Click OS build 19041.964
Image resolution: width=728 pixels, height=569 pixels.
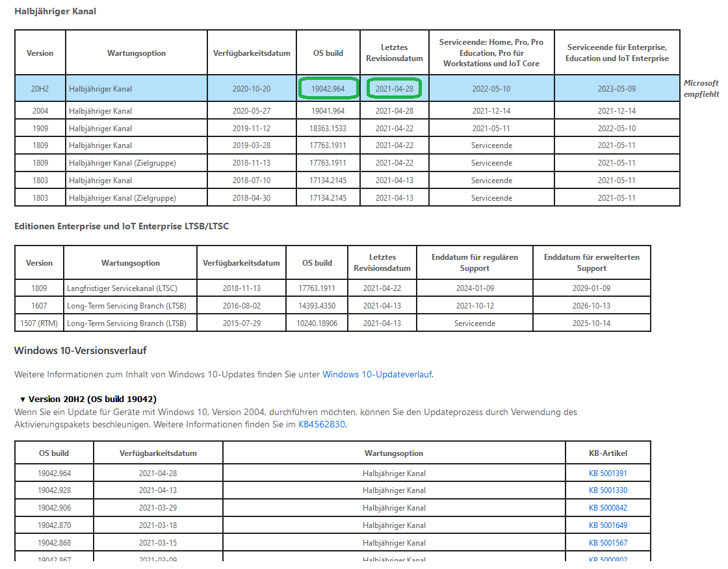point(328,111)
